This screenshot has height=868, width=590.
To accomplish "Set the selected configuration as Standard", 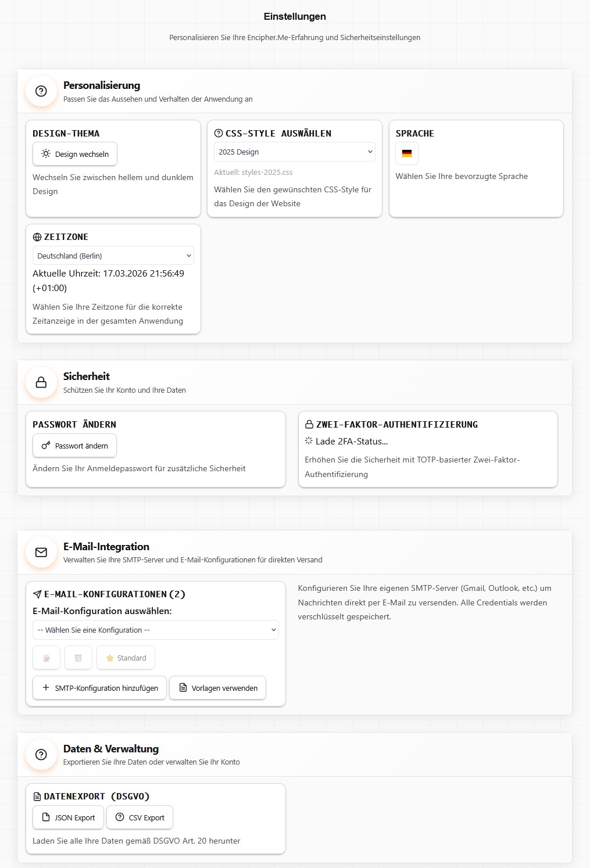I will click(x=126, y=658).
